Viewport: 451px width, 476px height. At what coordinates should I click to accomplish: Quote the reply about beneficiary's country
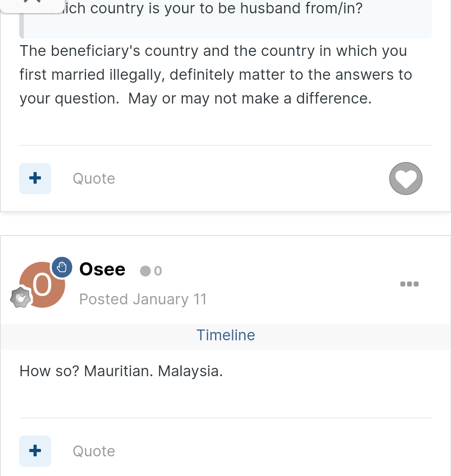94,179
